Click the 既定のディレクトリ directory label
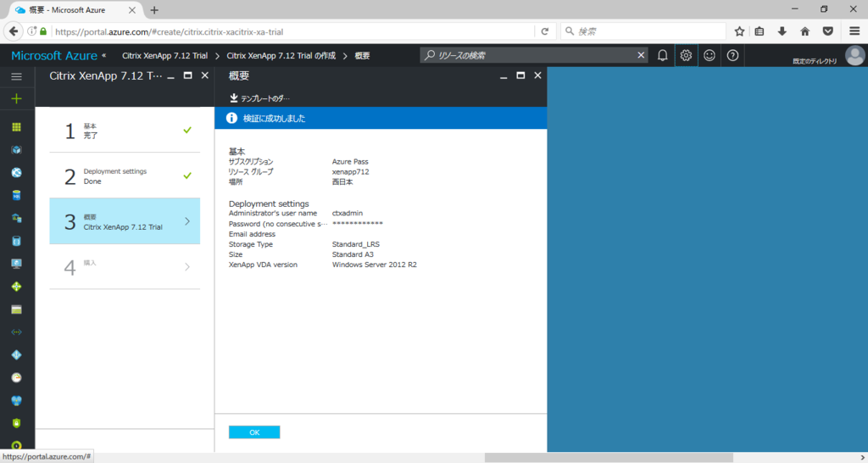 [815, 61]
